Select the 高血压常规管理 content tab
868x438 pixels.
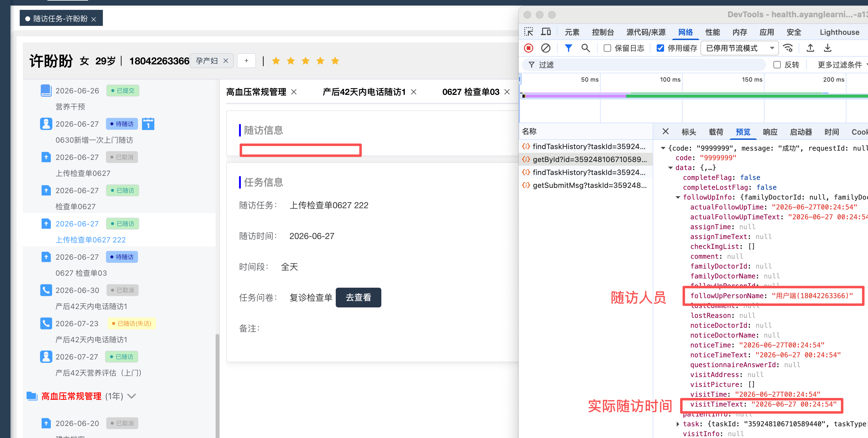256,92
